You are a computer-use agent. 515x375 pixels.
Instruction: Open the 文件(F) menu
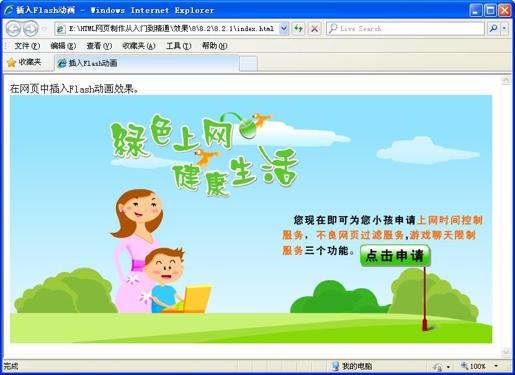click(x=27, y=46)
